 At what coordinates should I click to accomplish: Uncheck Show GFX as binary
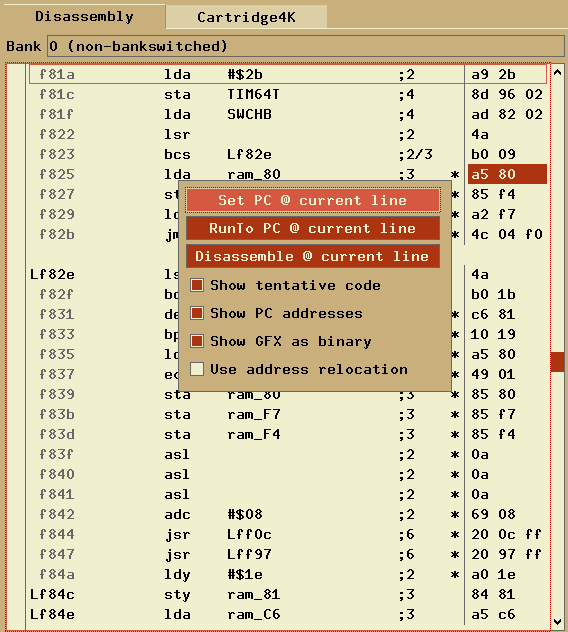[197, 341]
